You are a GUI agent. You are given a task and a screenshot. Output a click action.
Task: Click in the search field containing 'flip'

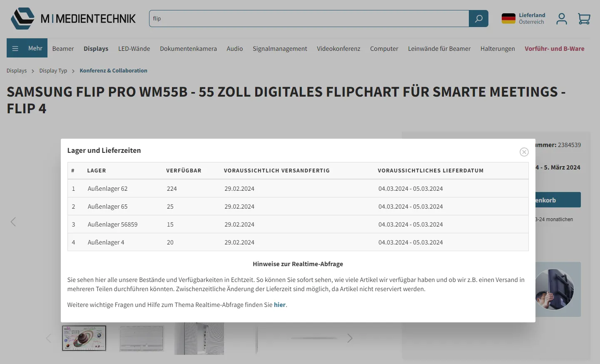click(x=308, y=19)
